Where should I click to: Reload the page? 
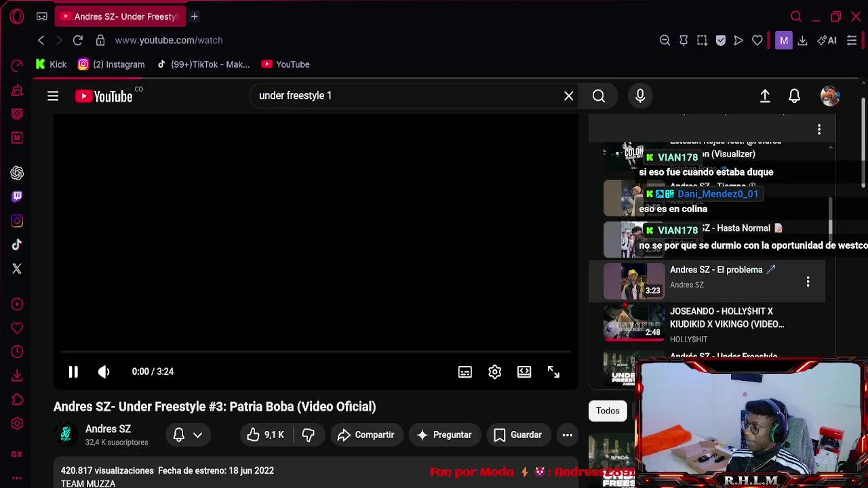pos(78,41)
